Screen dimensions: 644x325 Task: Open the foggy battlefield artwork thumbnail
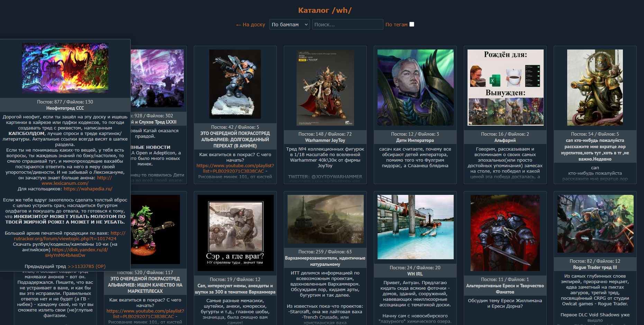(326, 219)
